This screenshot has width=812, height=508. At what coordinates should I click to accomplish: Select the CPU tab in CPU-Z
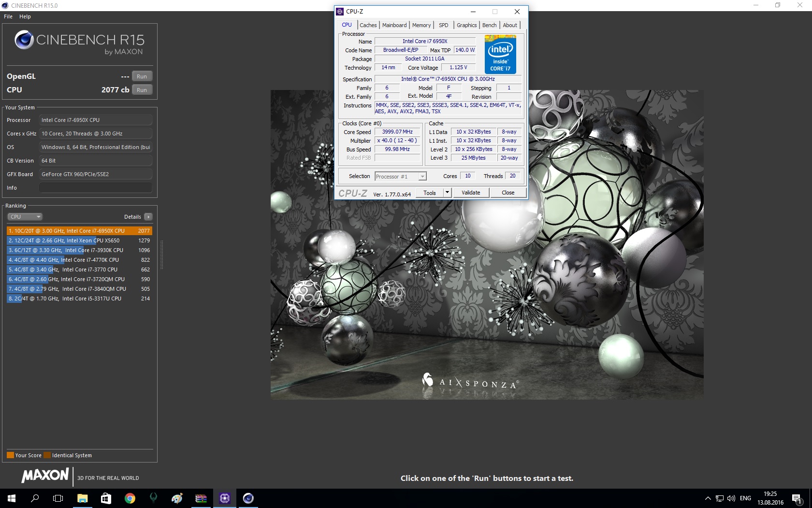[x=347, y=25]
